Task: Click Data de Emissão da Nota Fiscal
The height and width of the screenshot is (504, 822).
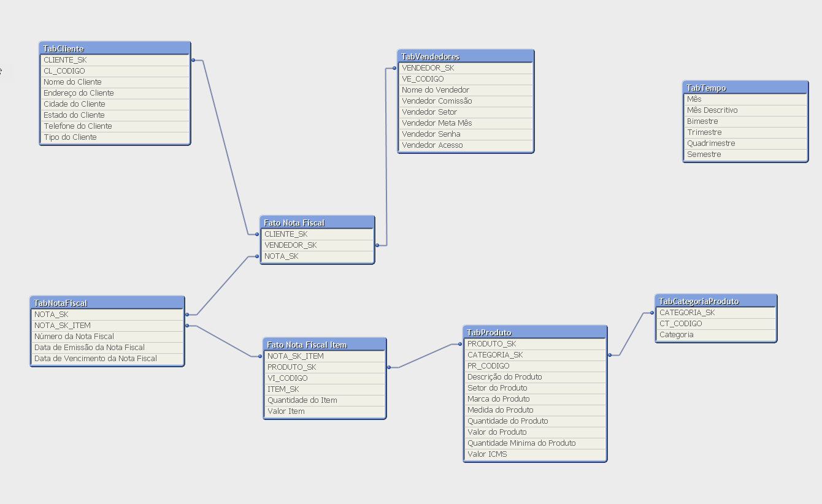Action: tap(107, 348)
